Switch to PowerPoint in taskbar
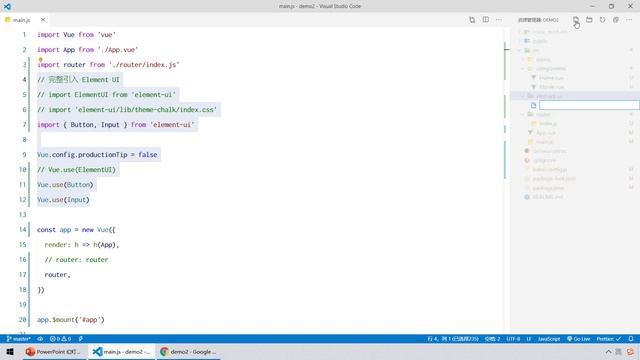The width and height of the screenshot is (640, 360). [54, 352]
